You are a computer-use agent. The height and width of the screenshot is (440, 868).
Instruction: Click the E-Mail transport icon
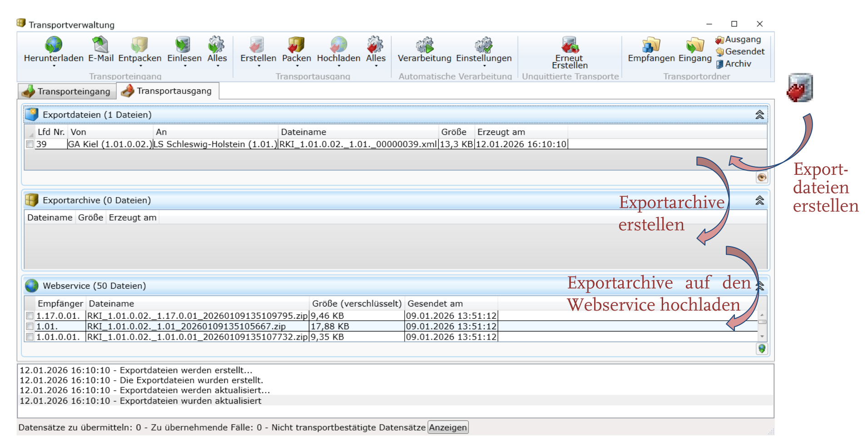[x=100, y=45]
